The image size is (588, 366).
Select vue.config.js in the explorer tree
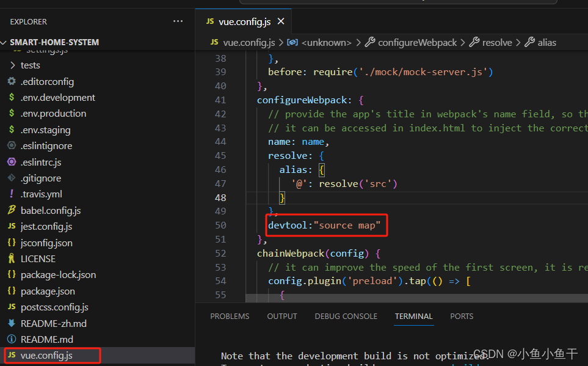click(x=46, y=356)
